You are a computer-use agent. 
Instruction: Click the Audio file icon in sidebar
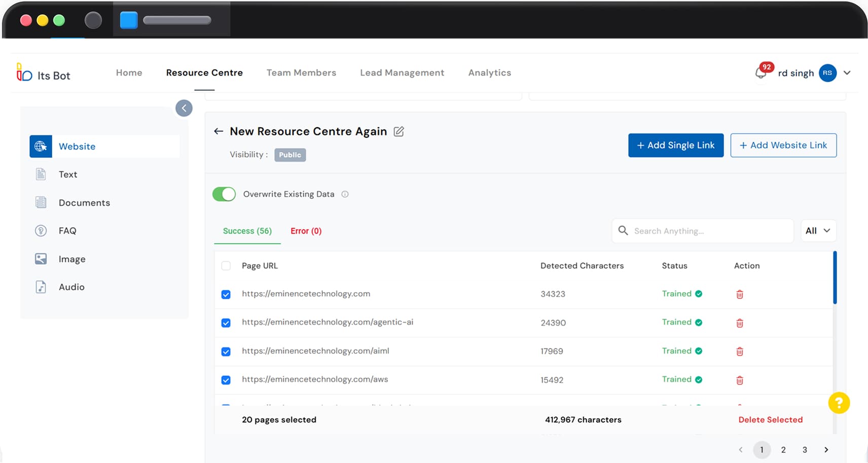(41, 287)
